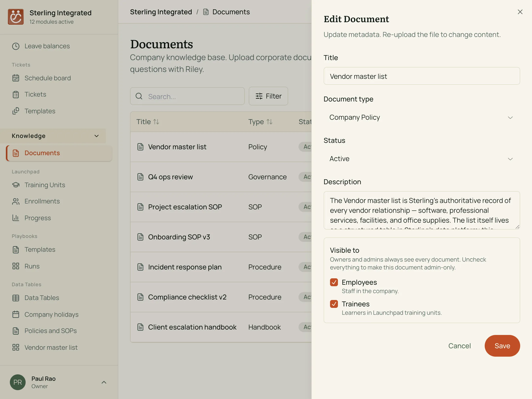Click the Policies and SOPs file icon
This screenshot has width=532, height=399.
[x=16, y=331]
